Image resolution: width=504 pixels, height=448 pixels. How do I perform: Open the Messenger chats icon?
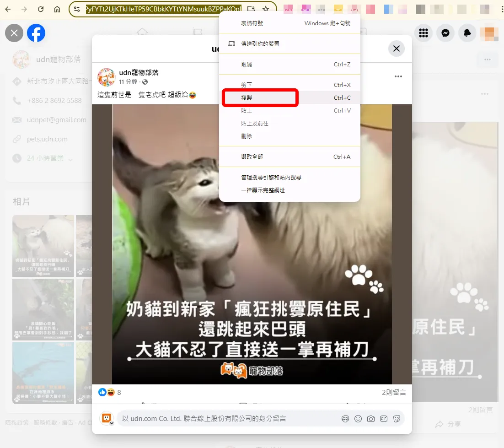coord(445,33)
